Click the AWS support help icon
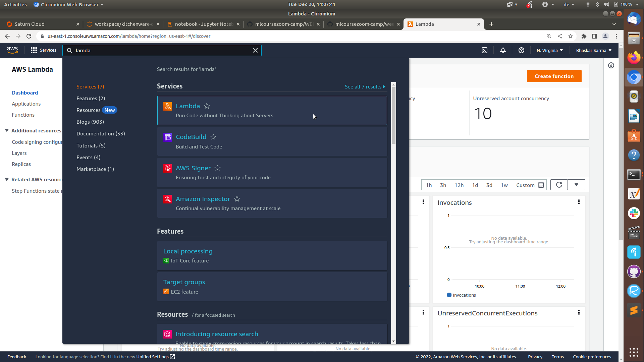This screenshot has height=362, width=644. point(521,50)
